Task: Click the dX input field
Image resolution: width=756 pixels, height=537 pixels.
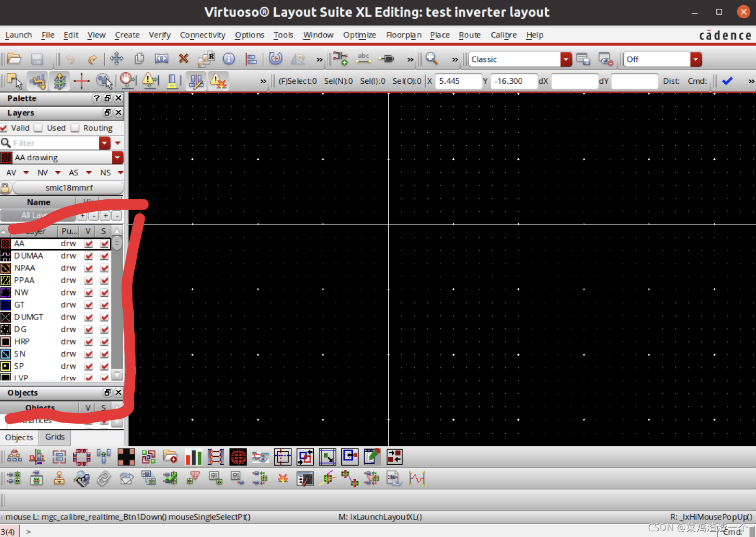Action: tap(574, 81)
